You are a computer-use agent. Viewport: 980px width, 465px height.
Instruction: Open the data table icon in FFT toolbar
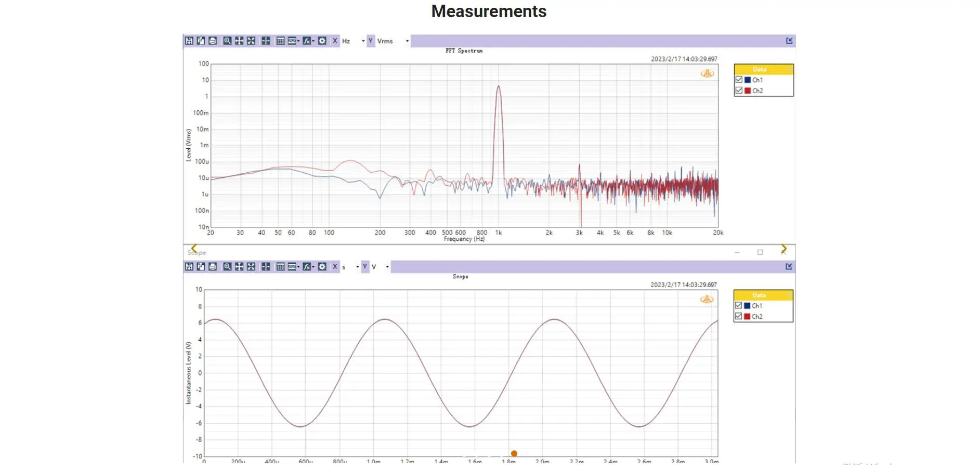tap(280, 41)
